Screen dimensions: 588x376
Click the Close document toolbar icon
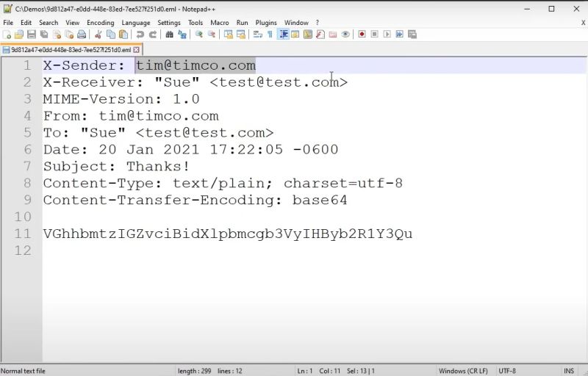(x=57, y=35)
